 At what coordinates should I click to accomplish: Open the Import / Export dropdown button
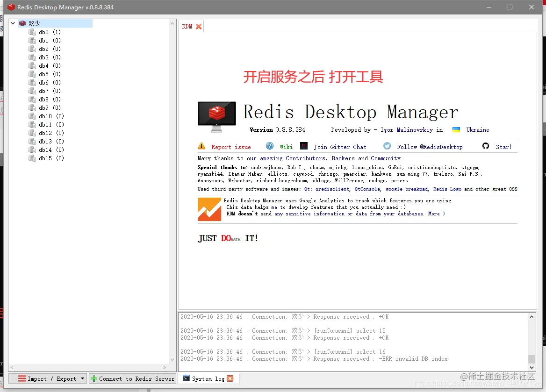click(x=48, y=378)
